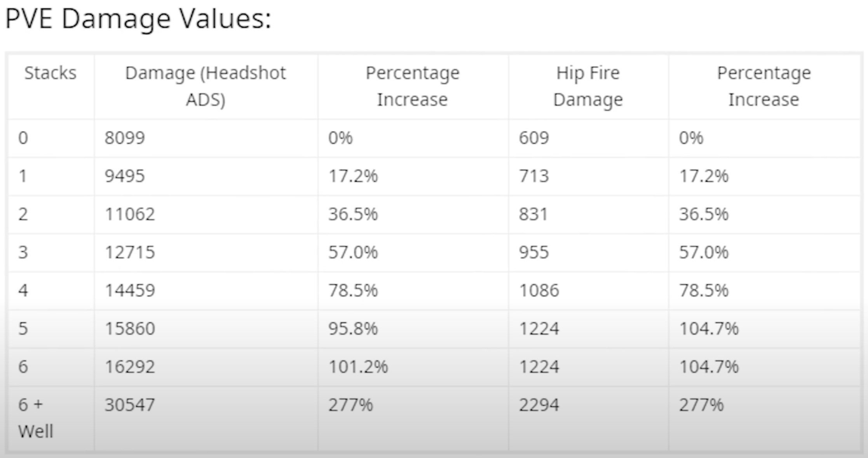
Task: Click the Hip Fire Damage column header
Action: (588, 86)
